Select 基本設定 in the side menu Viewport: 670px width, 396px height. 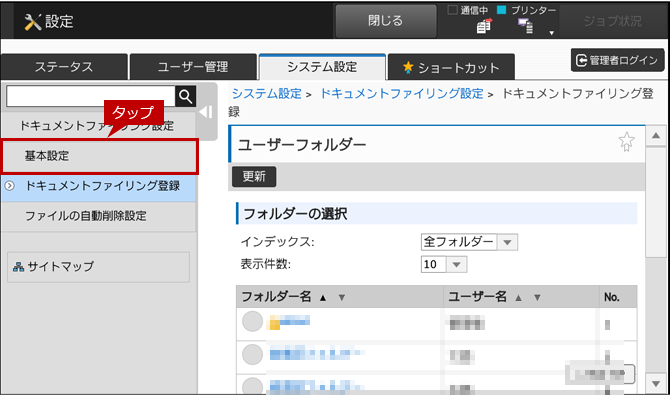(x=100, y=156)
